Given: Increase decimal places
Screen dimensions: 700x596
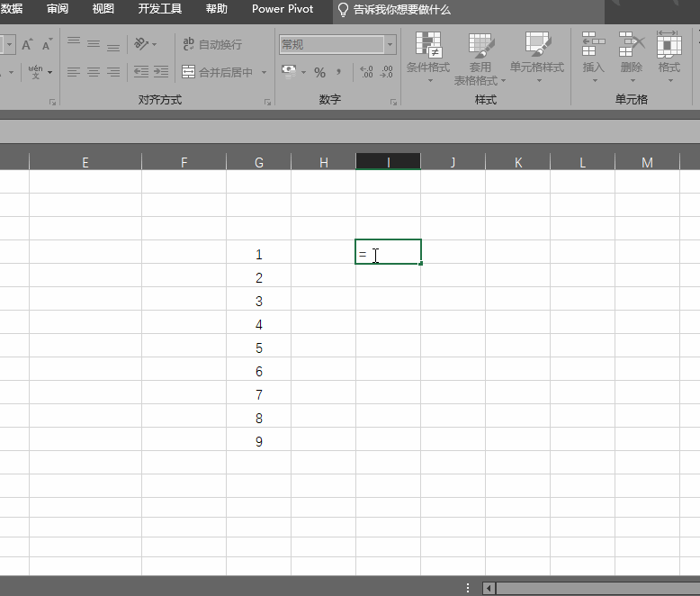Looking at the screenshot, I should click(366, 72).
